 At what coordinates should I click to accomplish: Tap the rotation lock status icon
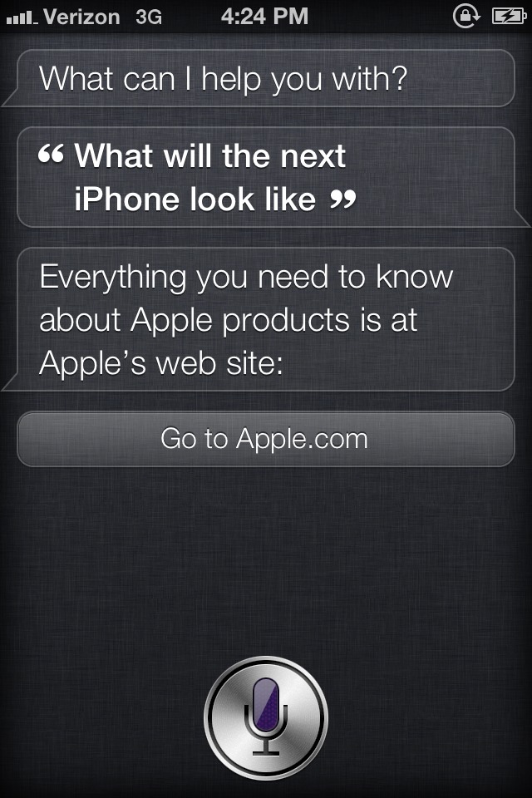465,17
